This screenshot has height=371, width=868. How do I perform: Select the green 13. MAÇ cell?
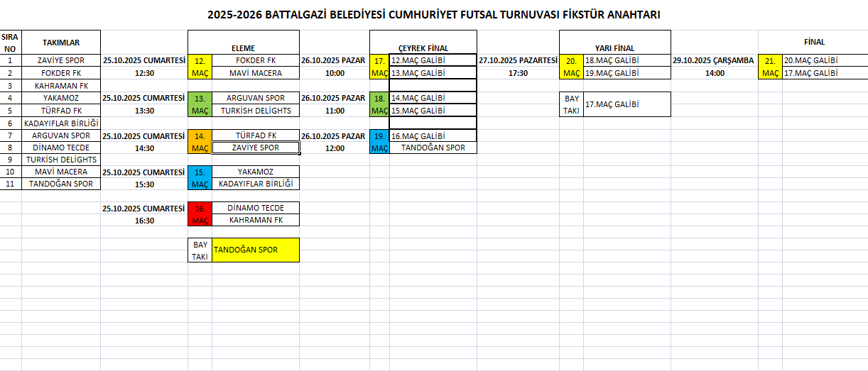[200, 104]
